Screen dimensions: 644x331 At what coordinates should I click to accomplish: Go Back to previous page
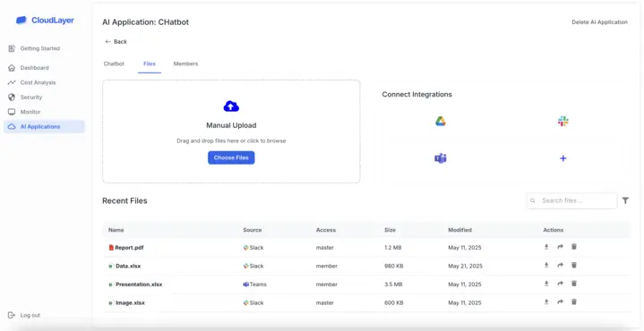(116, 41)
